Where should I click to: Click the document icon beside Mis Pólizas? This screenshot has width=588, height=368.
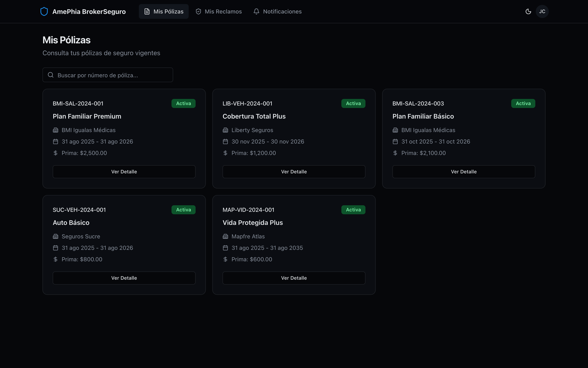147,11
